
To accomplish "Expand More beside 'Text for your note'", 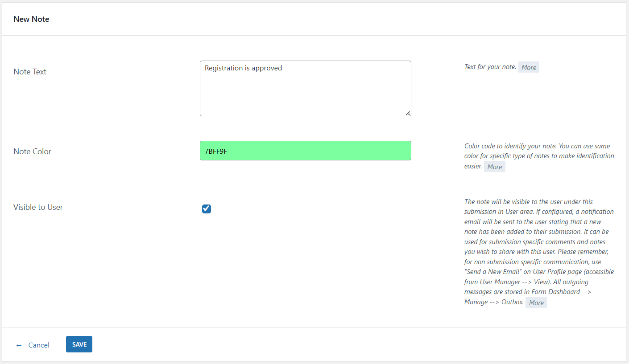I will (529, 67).
